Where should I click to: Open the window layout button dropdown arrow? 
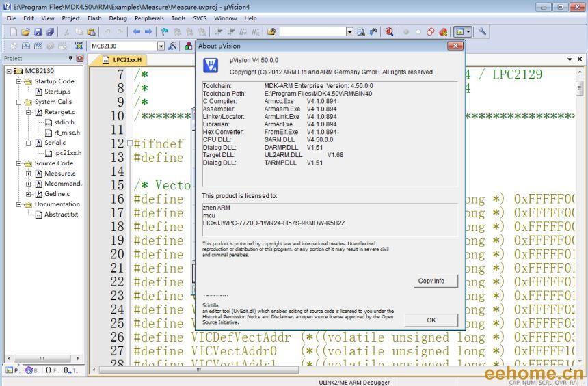[x=469, y=32]
